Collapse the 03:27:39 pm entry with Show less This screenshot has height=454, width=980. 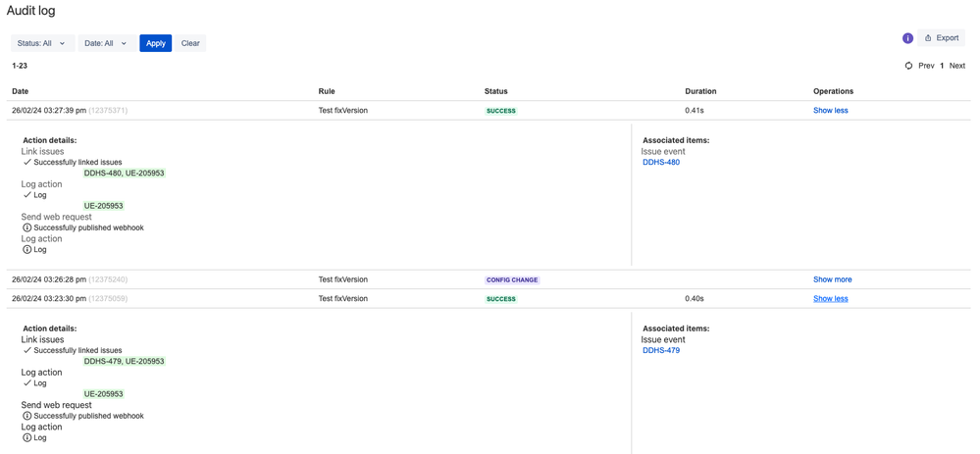click(830, 111)
